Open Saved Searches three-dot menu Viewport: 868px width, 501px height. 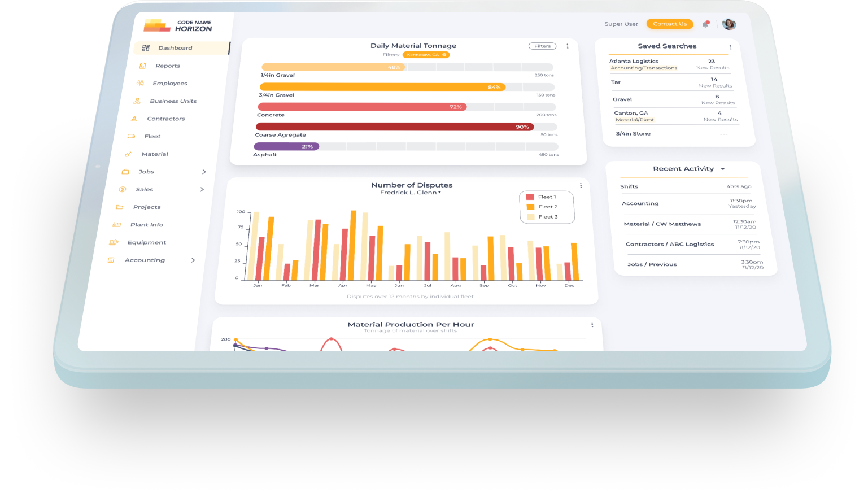coord(730,47)
